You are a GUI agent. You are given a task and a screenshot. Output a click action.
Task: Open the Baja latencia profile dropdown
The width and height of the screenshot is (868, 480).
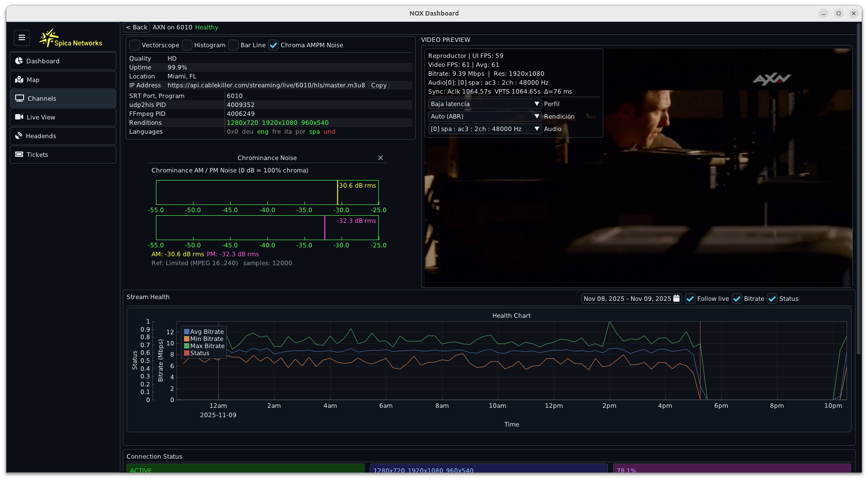tap(485, 104)
